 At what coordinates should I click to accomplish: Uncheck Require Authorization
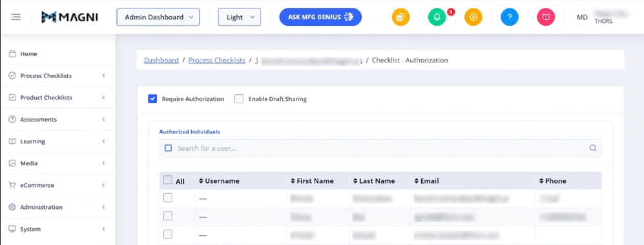(152, 99)
